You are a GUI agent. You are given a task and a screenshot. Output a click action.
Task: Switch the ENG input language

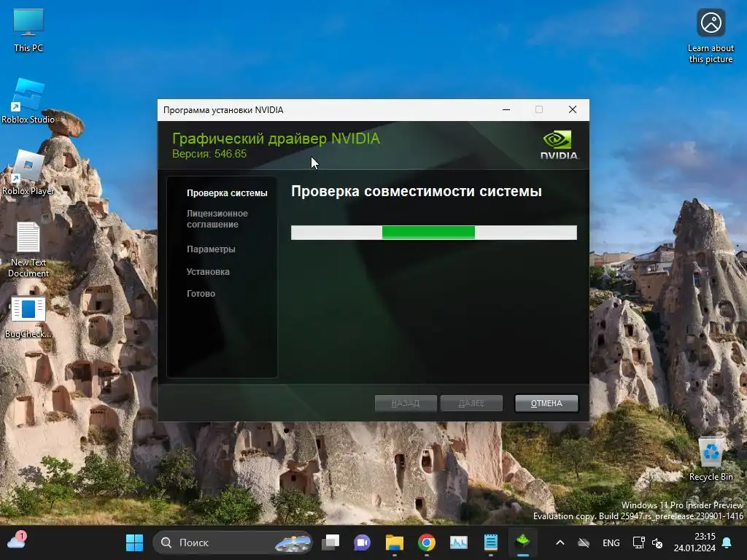[x=611, y=542]
